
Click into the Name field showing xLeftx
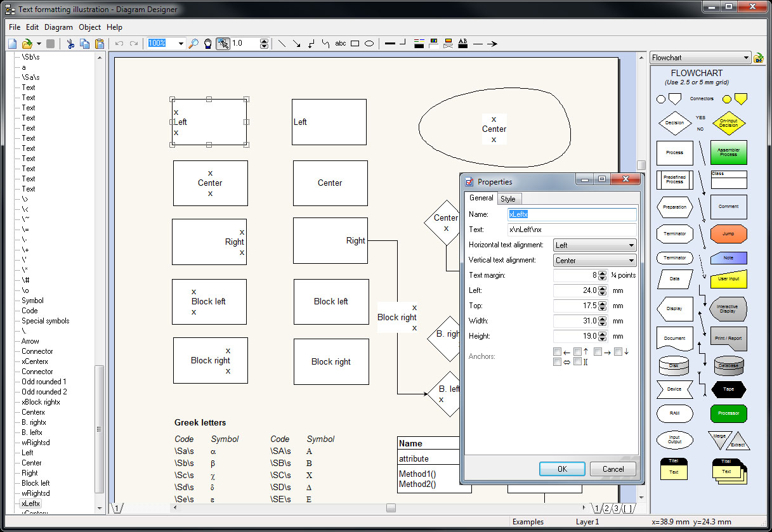[x=572, y=215]
